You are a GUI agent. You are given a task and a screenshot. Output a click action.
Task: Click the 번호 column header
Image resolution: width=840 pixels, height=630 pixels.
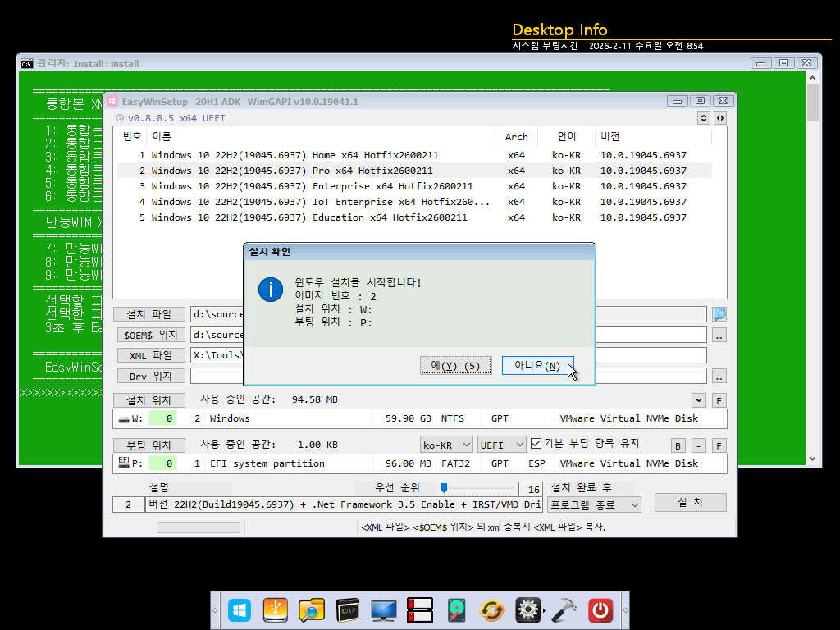(132, 137)
